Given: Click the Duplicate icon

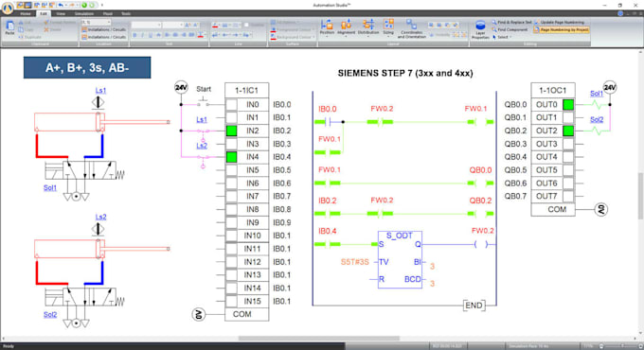Looking at the screenshot, I should (x=21, y=37).
